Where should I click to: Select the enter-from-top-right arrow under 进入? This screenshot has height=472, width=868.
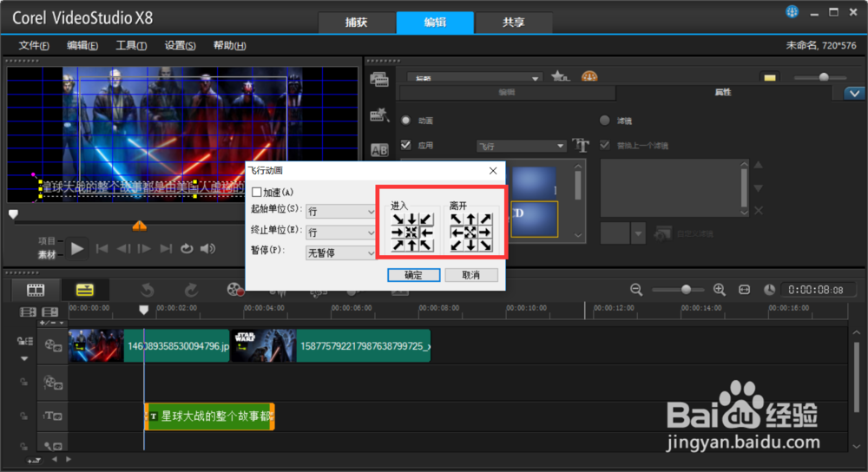425,220
